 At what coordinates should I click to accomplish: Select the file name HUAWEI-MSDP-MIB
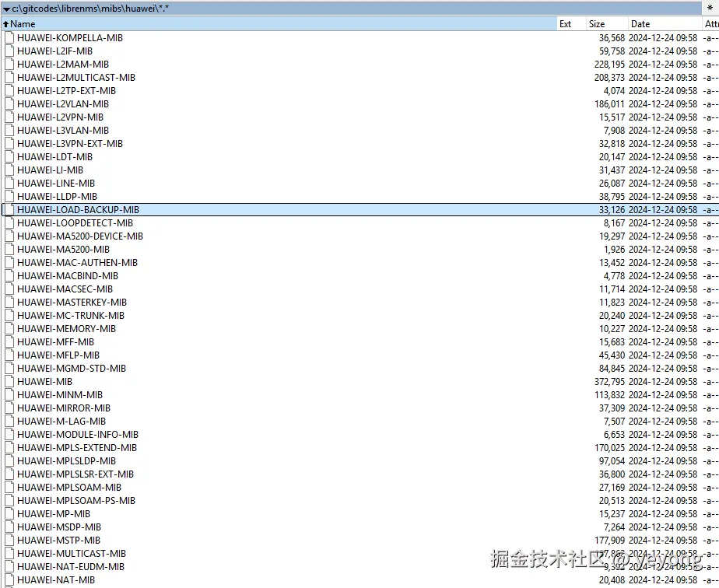(x=59, y=527)
